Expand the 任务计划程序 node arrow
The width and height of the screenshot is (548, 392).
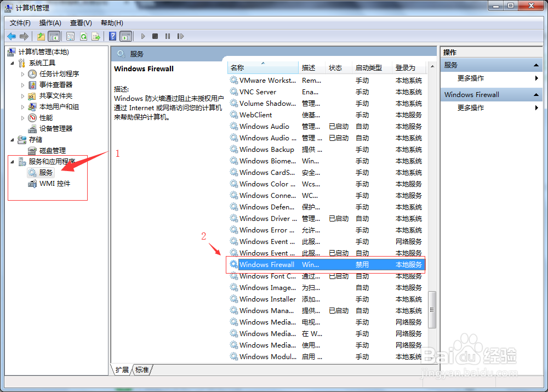pyautogui.click(x=22, y=74)
